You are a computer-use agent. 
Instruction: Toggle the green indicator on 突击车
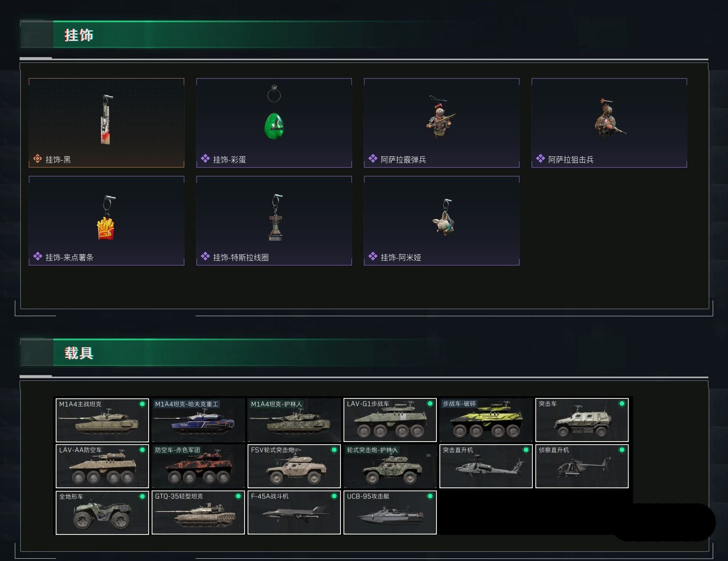[x=622, y=404]
